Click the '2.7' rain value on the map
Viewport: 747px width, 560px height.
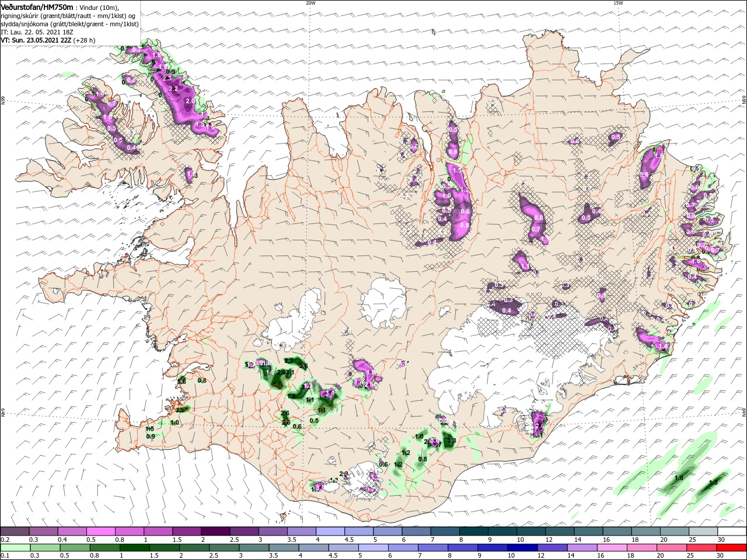pyautogui.click(x=288, y=361)
